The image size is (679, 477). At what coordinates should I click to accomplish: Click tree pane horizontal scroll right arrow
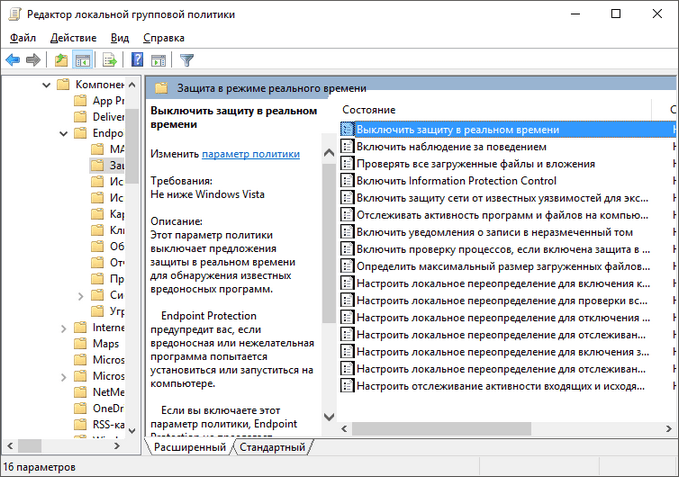point(116,445)
